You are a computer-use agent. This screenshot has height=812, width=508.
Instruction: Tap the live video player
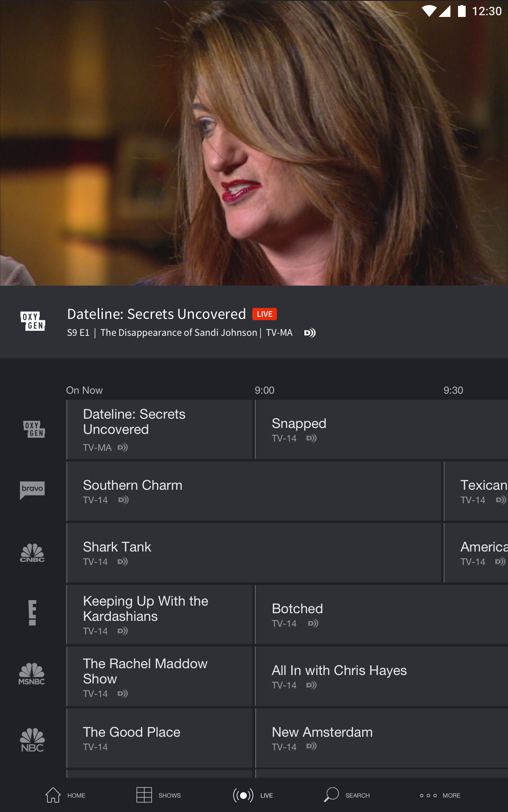coord(254,143)
